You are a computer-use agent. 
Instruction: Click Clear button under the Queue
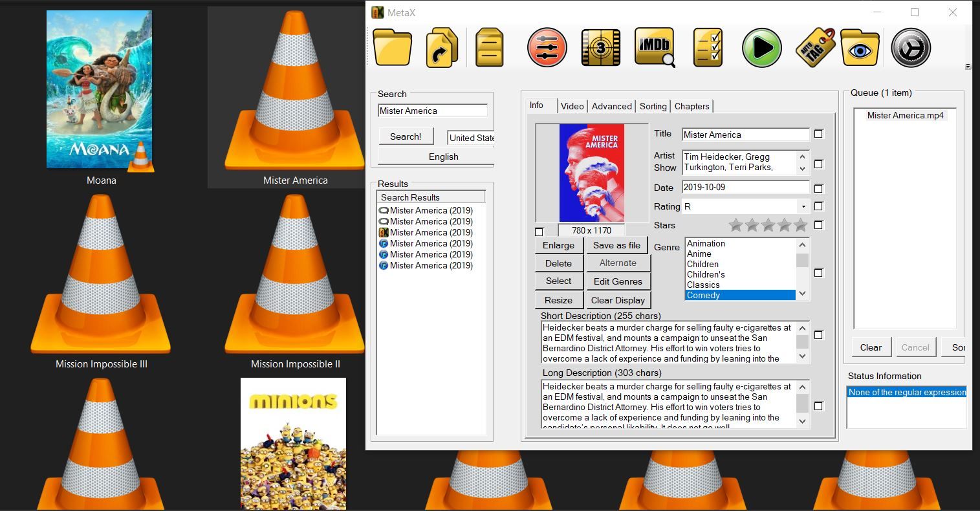[x=871, y=347]
